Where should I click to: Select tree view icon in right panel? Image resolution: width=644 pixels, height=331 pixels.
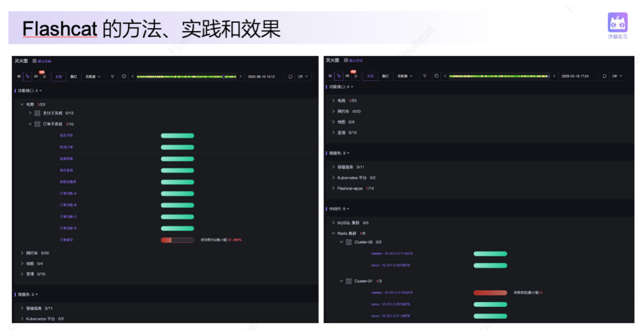338,76
